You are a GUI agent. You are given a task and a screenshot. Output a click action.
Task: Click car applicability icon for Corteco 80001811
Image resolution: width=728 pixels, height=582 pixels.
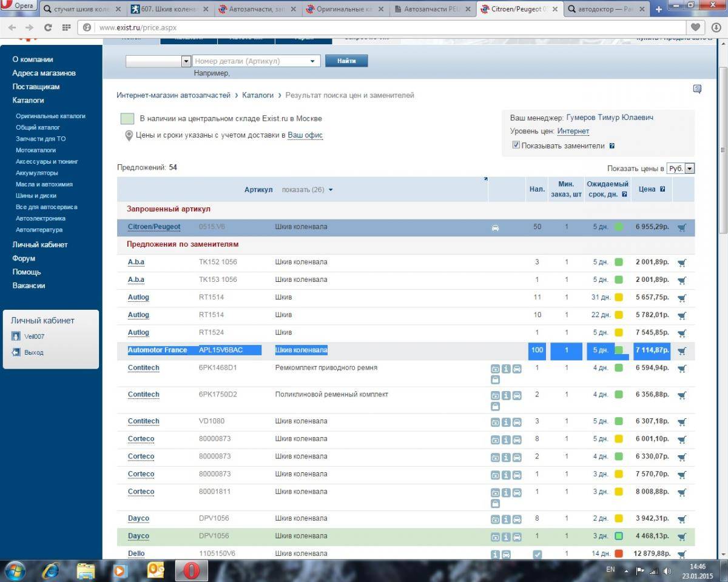[x=517, y=492]
